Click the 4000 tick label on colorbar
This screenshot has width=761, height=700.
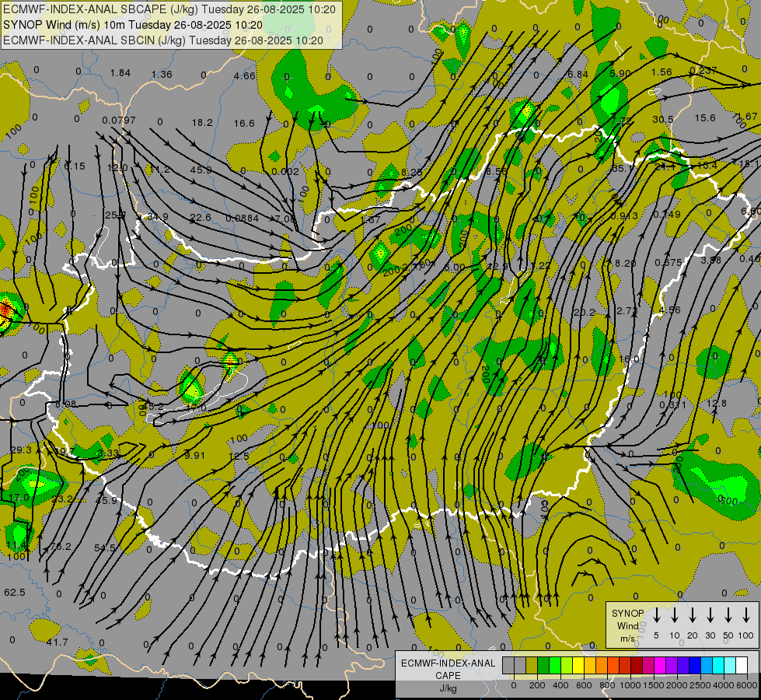point(724,685)
